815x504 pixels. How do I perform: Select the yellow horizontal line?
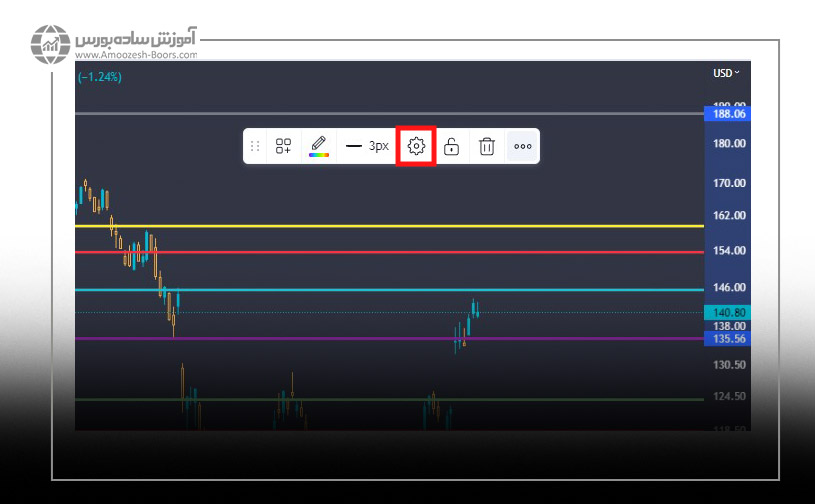[400, 226]
